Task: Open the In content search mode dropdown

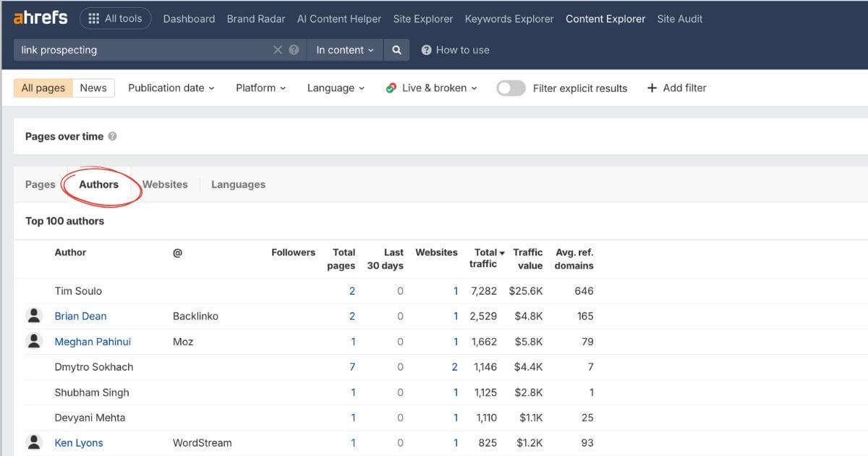Action: [345, 49]
